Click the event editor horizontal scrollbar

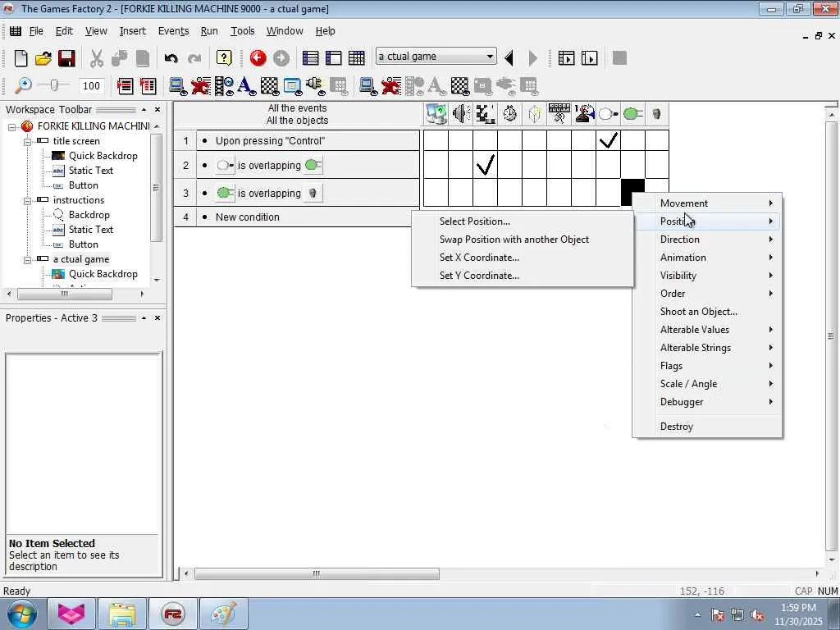[x=316, y=573]
